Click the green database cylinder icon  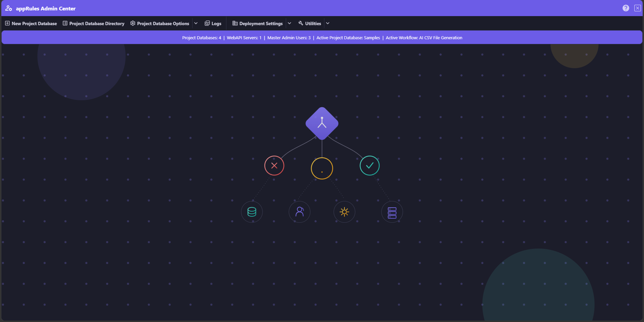click(x=252, y=212)
